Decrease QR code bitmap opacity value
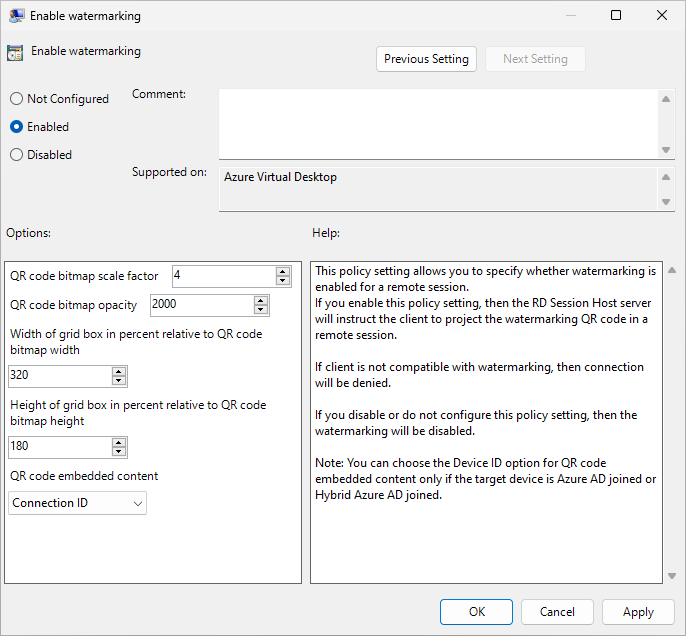686x636 pixels. [x=261, y=310]
